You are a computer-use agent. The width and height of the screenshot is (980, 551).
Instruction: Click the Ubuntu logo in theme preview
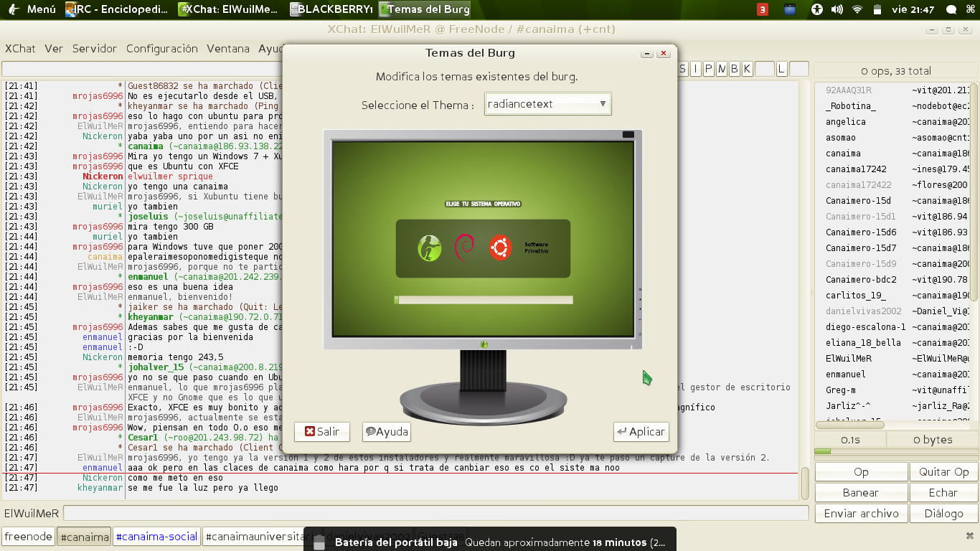[500, 248]
